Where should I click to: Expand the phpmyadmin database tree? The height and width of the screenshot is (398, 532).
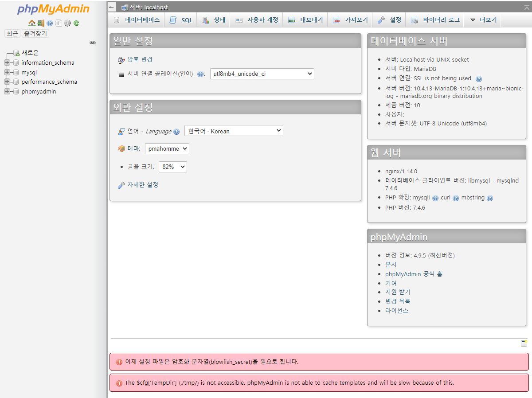pyautogui.click(x=7, y=91)
